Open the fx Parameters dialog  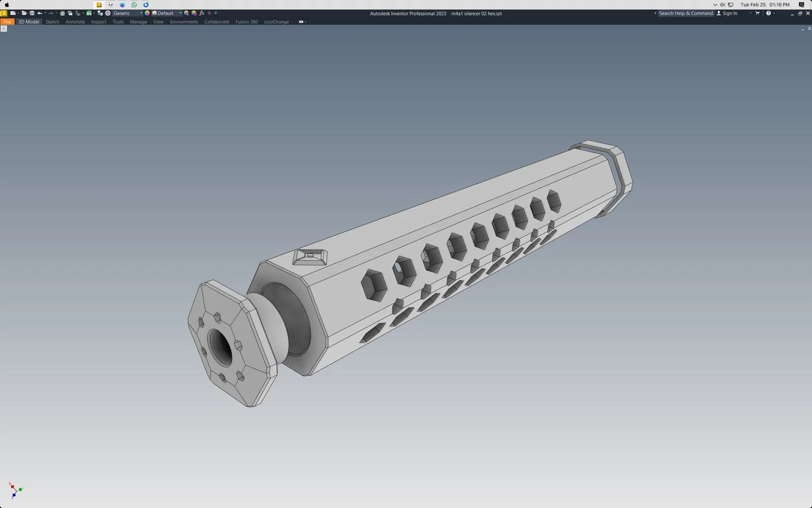[201, 13]
